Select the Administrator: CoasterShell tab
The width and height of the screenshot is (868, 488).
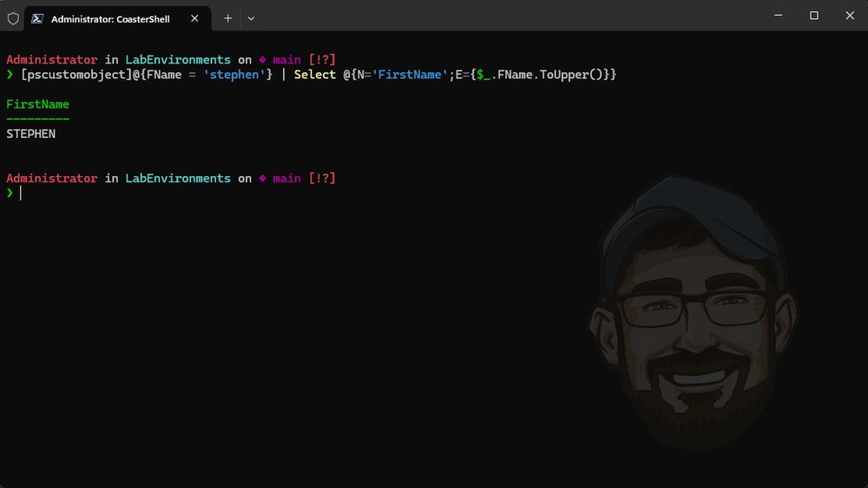click(117, 19)
